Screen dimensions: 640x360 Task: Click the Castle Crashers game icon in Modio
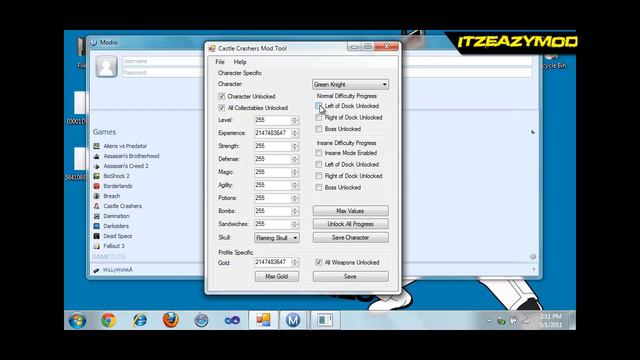click(x=97, y=206)
